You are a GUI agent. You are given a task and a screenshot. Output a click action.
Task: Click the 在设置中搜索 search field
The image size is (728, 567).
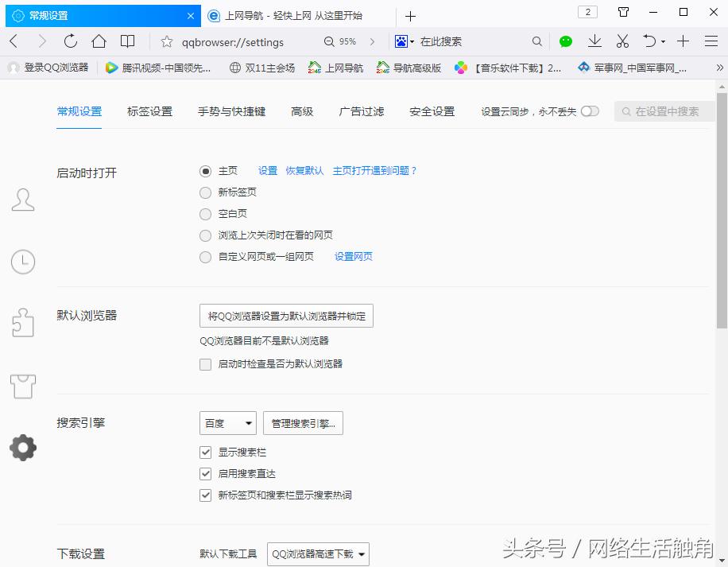[666, 112]
